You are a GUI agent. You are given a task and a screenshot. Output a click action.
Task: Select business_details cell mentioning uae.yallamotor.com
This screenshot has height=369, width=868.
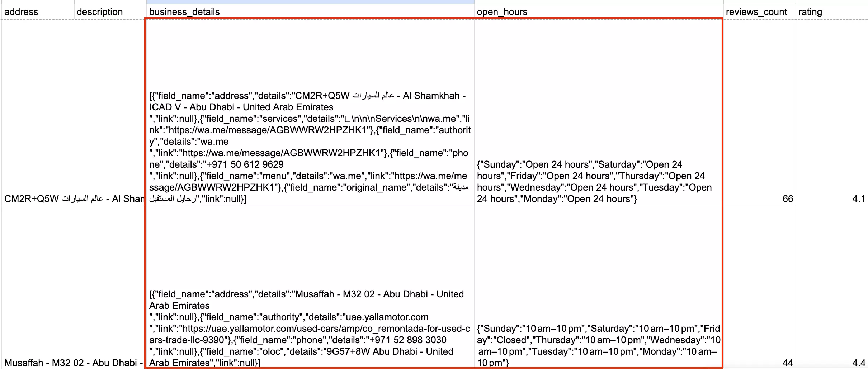pos(310,288)
